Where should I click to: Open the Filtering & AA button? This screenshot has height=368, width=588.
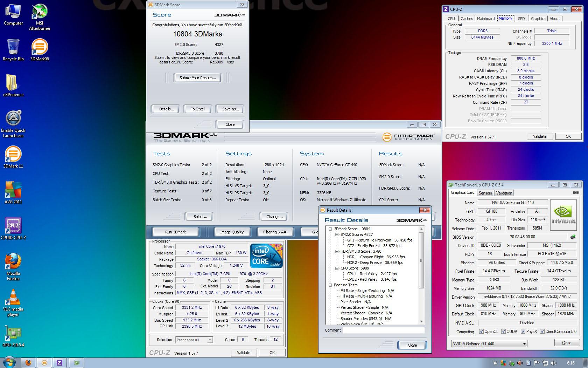[x=276, y=232]
